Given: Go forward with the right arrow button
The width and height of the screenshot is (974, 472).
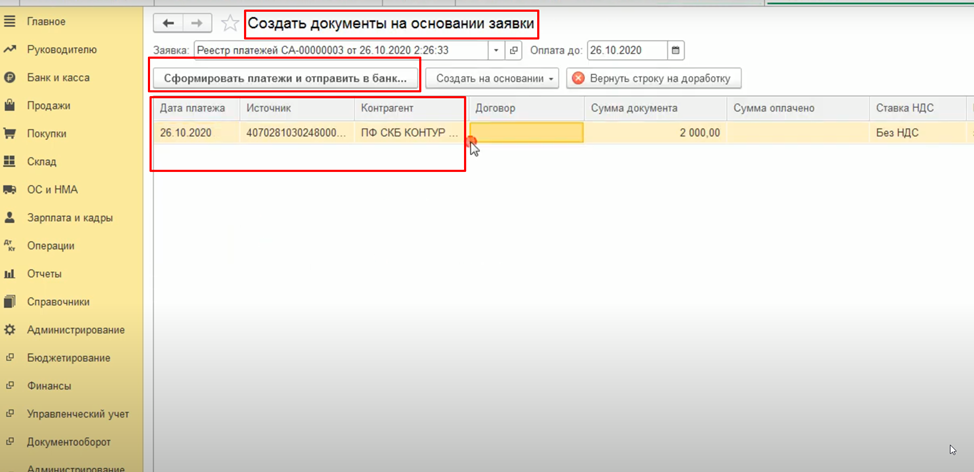Looking at the screenshot, I should tap(197, 23).
